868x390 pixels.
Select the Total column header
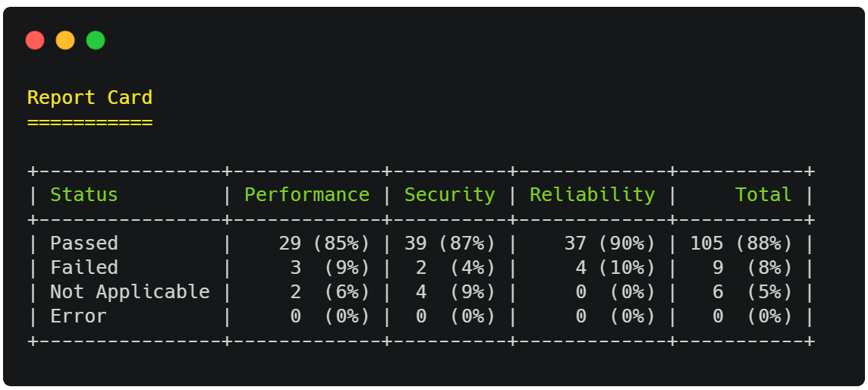763,195
